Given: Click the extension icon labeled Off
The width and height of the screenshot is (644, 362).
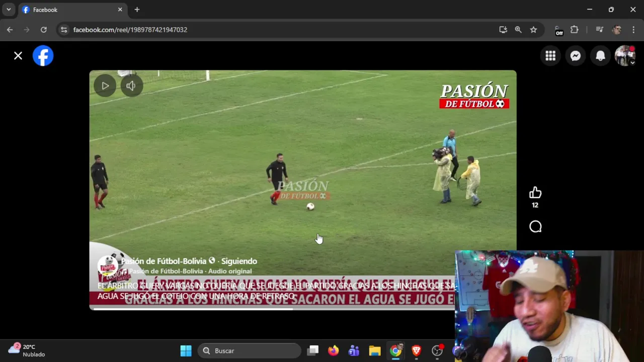Looking at the screenshot, I should [558, 31].
